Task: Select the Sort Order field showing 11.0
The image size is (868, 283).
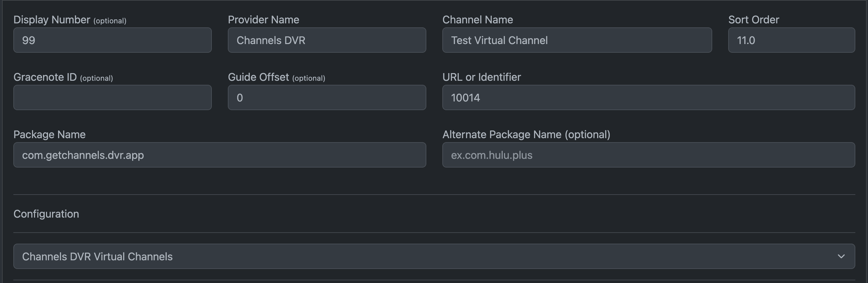Action: pyautogui.click(x=791, y=40)
